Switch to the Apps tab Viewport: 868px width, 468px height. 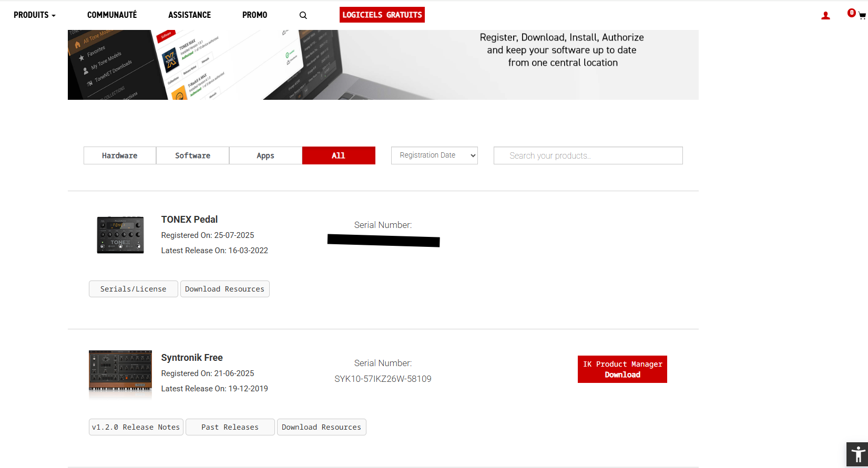point(265,155)
